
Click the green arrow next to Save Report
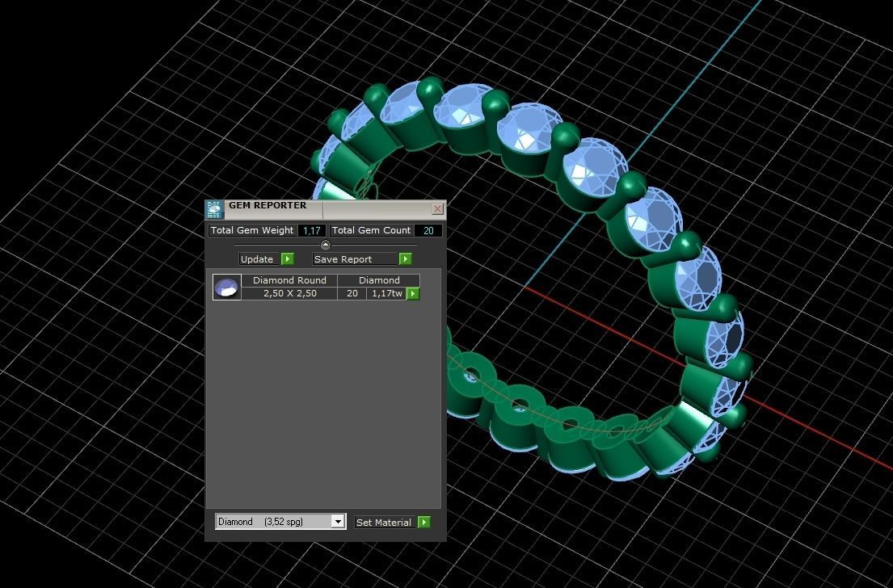[405, 259]
